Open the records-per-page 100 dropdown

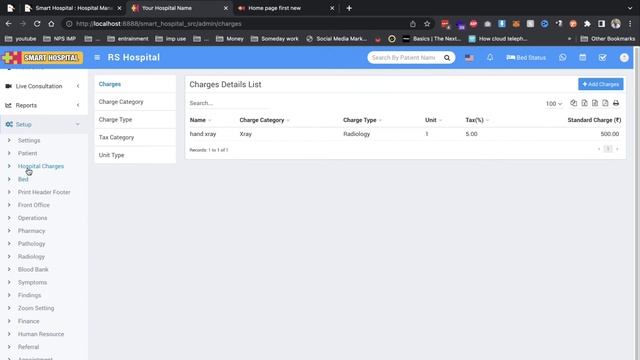point(553,104)
